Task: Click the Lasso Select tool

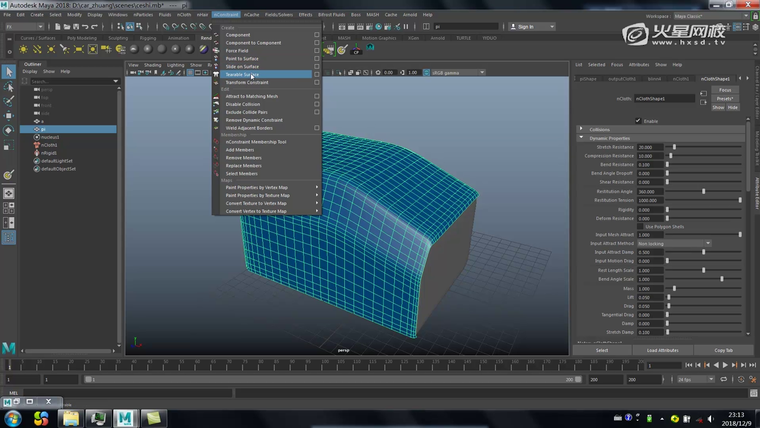Action: 8,87
